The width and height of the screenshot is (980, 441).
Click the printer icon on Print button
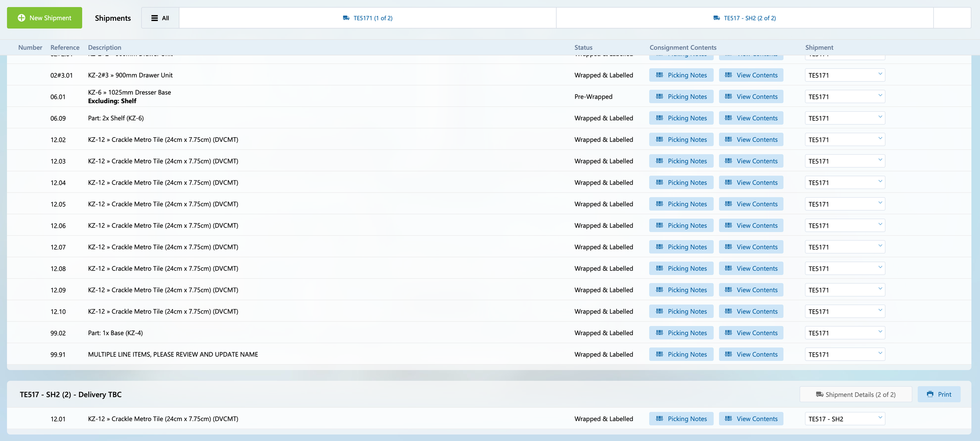(x=930, y=394)
